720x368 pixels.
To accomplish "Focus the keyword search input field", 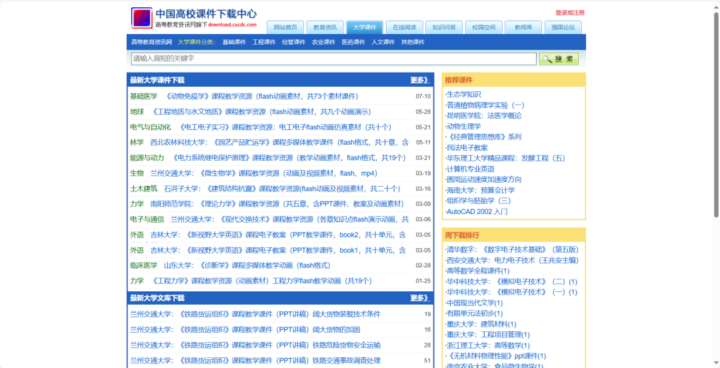I will click(x=334, y=59).
